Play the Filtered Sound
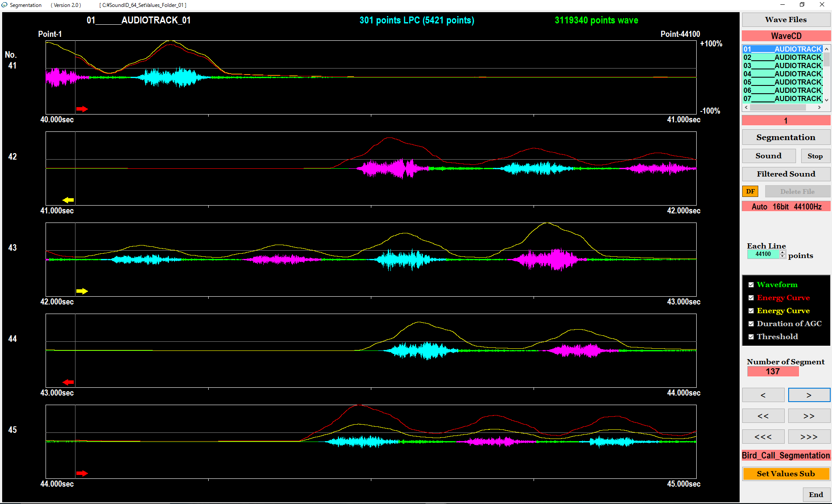This screenshot has height=504, width=832. click(x=786, y=174)
